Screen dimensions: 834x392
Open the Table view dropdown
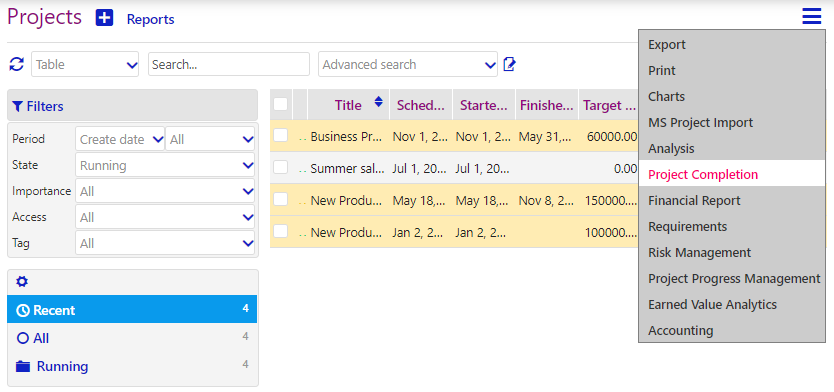85,64
